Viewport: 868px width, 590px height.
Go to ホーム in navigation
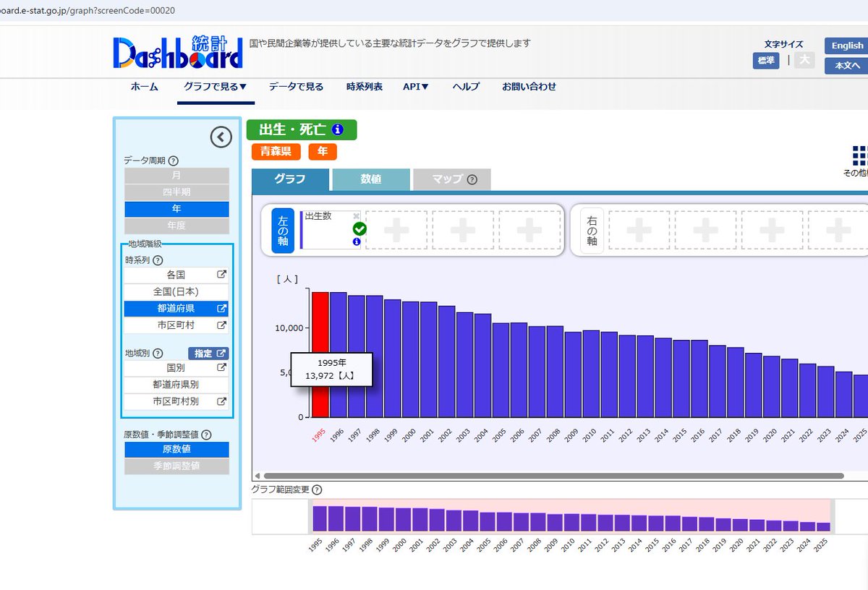[x=145, y=87]
